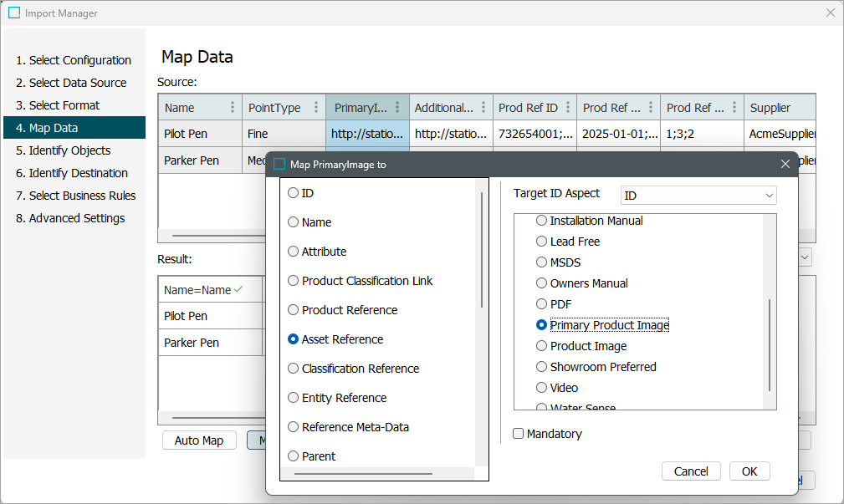This screenshot has height=504, width=844.
Task: Click the mapping options horizontal scrollbar
Action: point(363,474)
